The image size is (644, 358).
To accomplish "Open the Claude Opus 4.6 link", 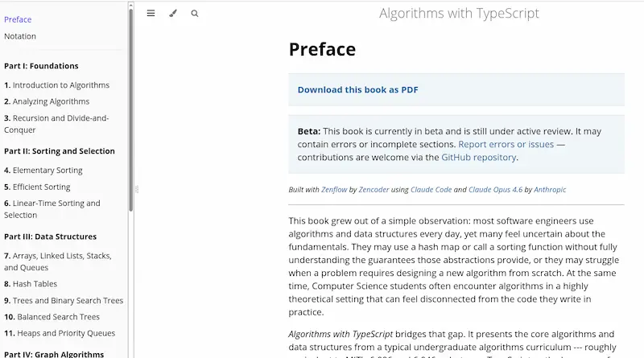I will (495, 190).
